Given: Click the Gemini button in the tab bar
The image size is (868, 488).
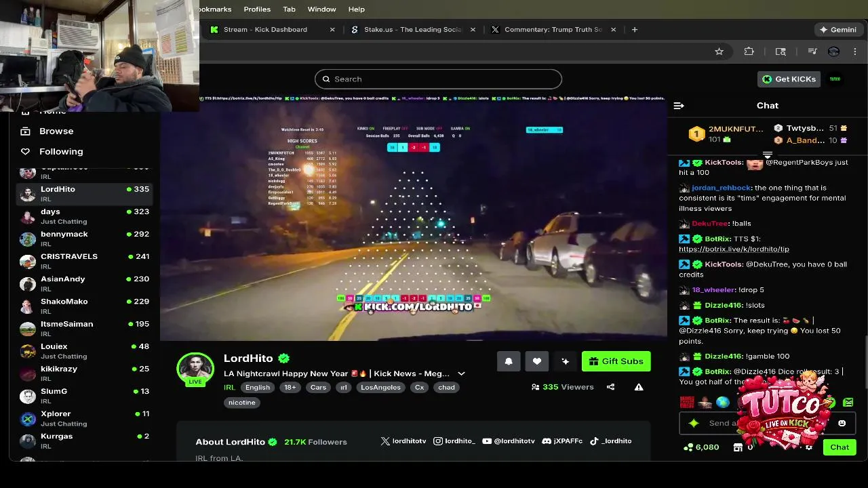Looking at the screenshot, I should [837, 30].
